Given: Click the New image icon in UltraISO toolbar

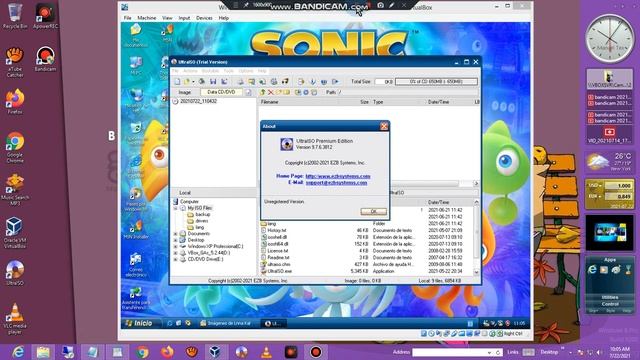Looking at the screenshot, I should point(177,82).
